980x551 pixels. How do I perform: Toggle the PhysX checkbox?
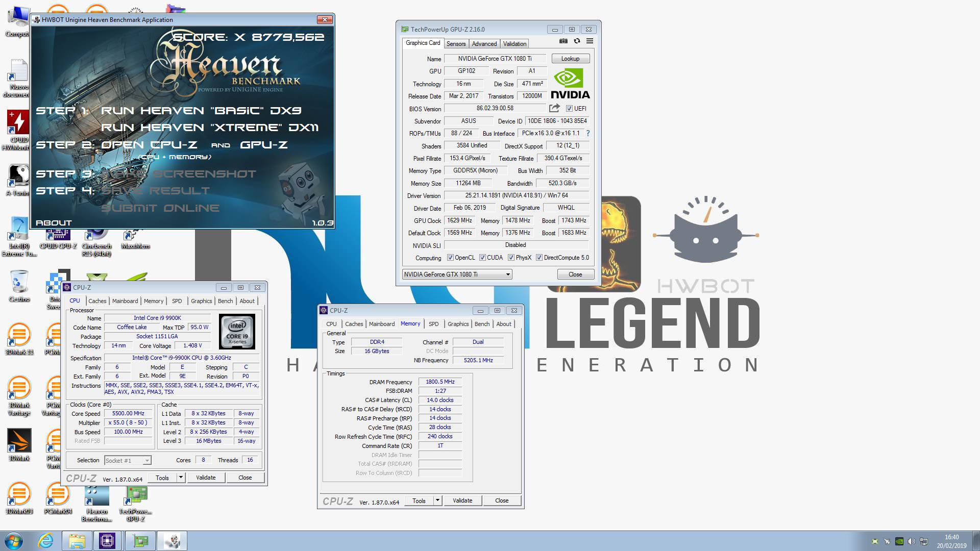[511, 258]
